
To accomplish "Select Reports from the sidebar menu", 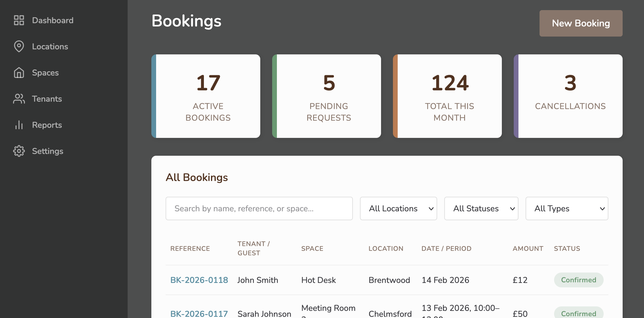I will [47, 125].
